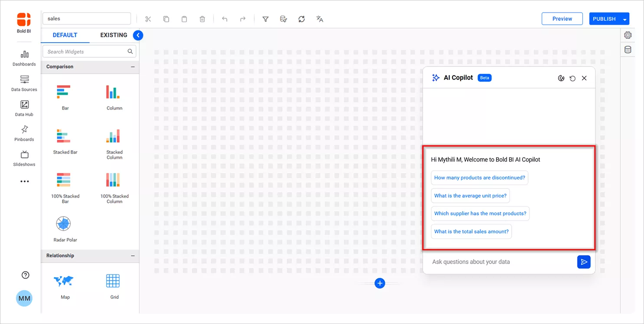Open the data source panel cylinder icon

pyautogui.click(x=628, y=50)
